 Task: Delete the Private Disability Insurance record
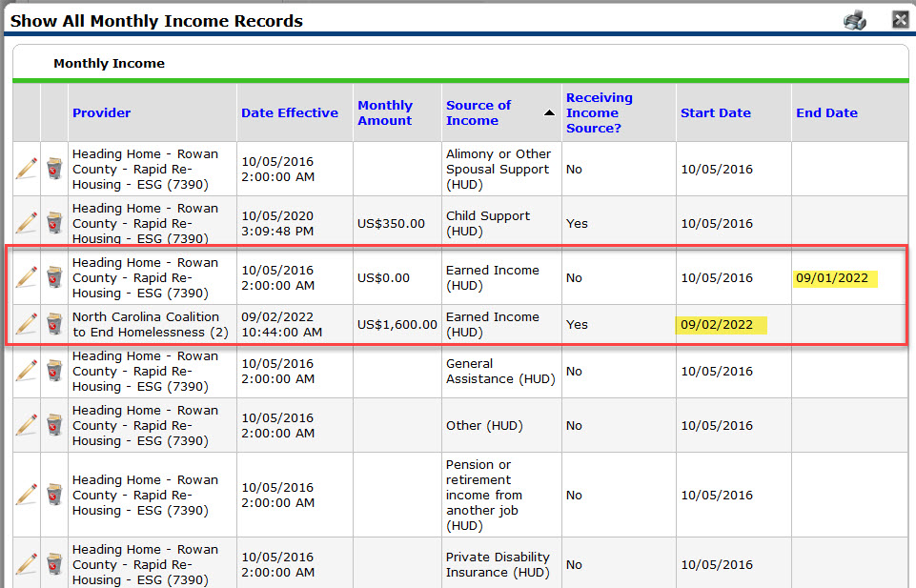point(54,564)
